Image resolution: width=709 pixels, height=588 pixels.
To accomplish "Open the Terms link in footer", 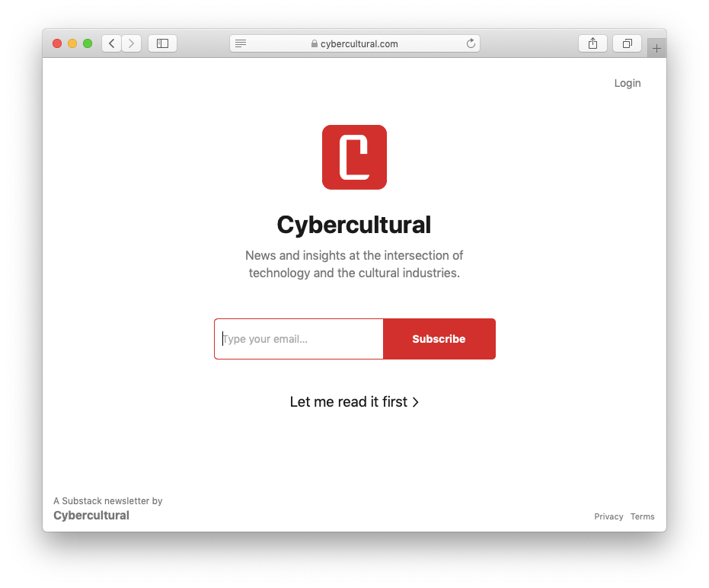I will 643,516.
